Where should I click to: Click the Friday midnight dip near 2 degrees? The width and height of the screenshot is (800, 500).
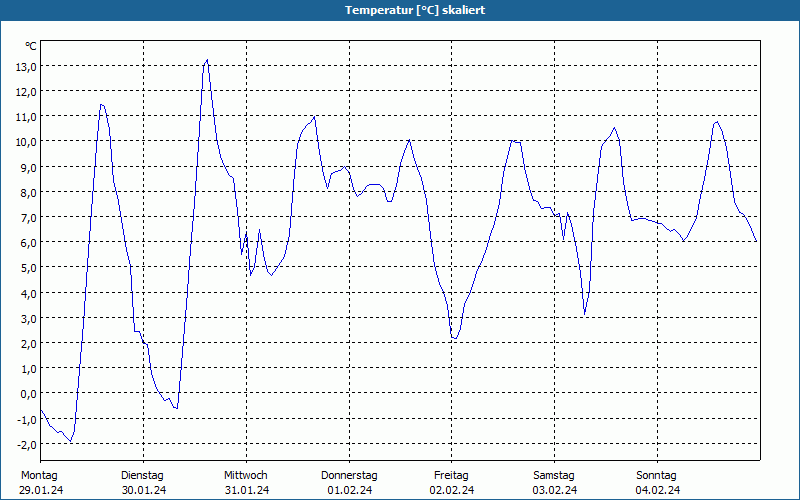point(455,338)
